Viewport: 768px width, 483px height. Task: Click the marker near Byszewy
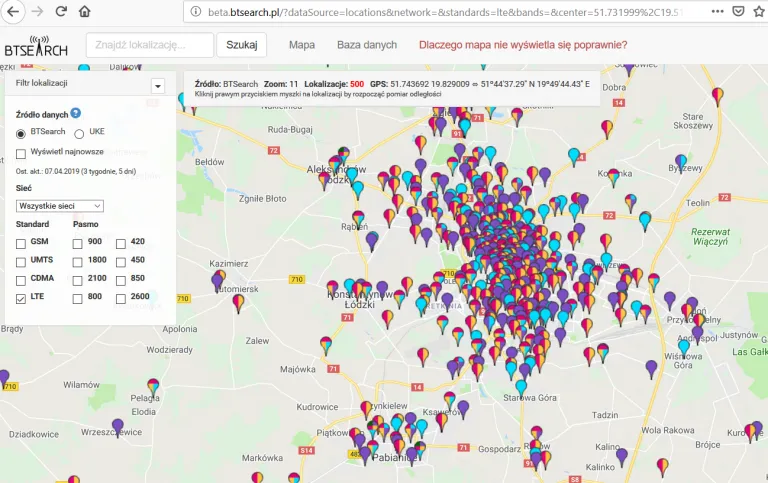pyautogui.click(x=681, y=163)
